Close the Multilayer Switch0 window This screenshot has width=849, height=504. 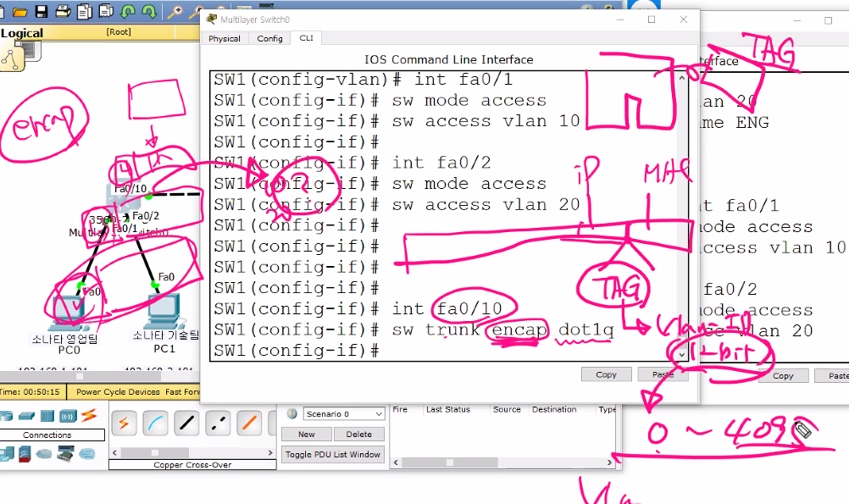coord(684,19)
